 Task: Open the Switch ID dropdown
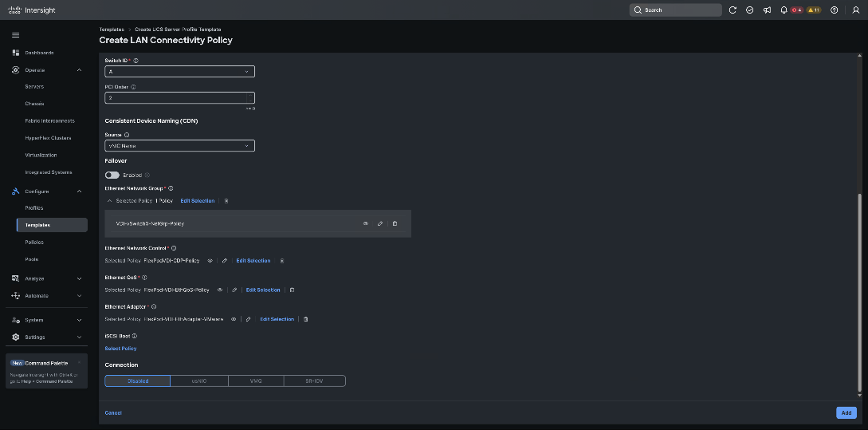tap(179, 72)
